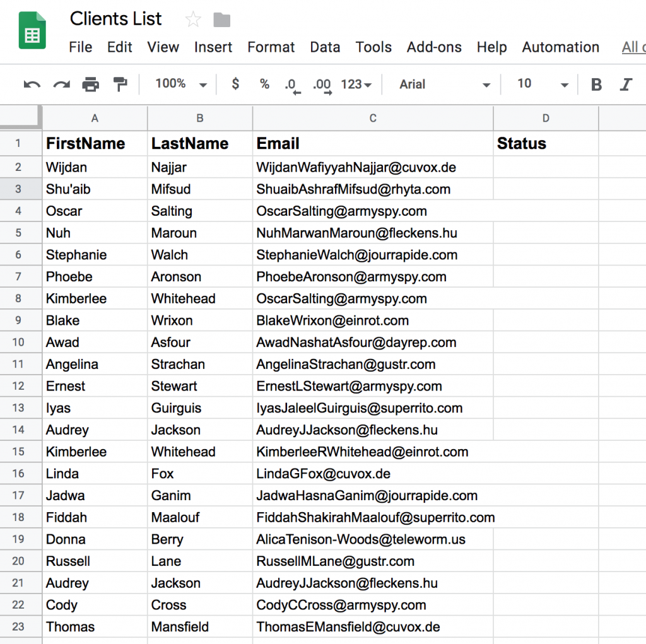This screenshot has height=644, width=646.
Task: Open the zoom level dropdown
Action: [x=181, y=84]
